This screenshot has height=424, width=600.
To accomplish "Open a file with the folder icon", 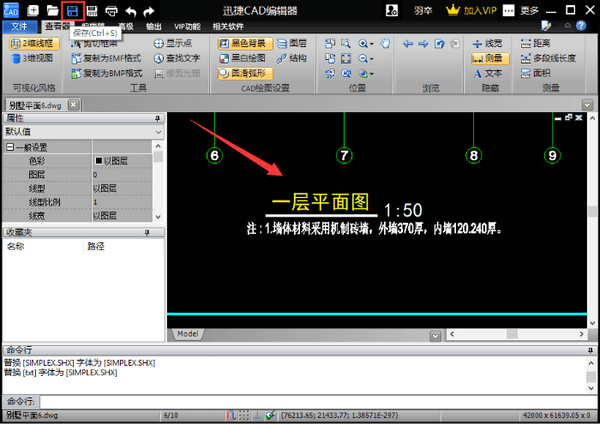I will click(x=52, y=10).
